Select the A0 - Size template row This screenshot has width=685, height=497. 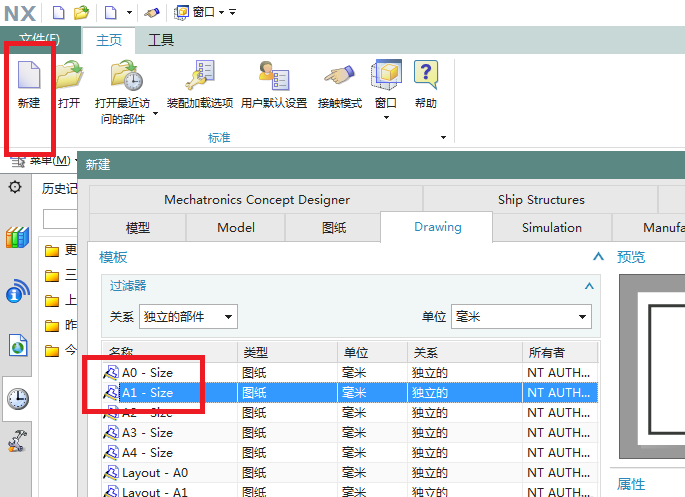pyautogui.click(x=350, y=373)
